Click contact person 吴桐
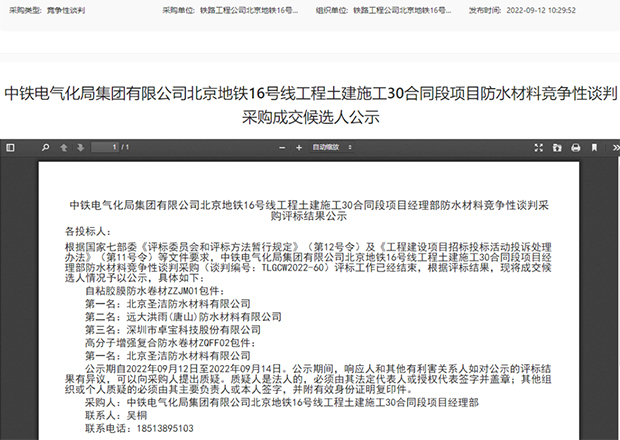The height and width of the screenshot is (440, 620). [x=137, y=415]
